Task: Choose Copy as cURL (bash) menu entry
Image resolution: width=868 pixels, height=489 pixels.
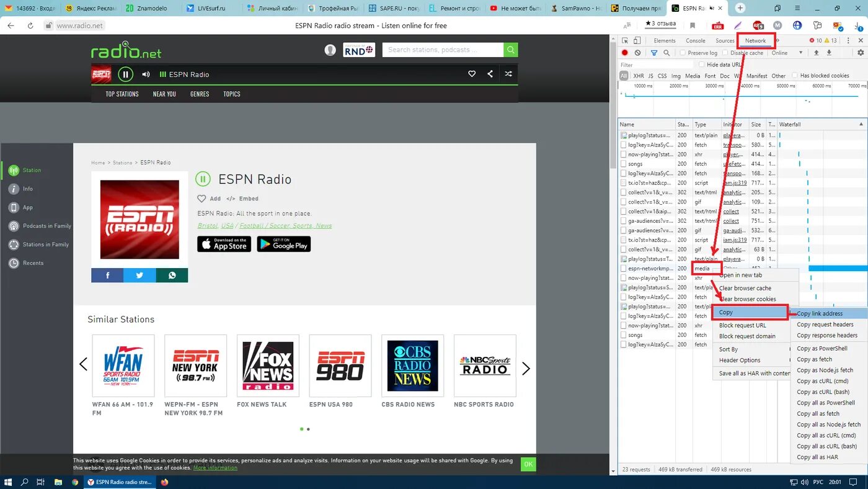Action: coord(829,392)
